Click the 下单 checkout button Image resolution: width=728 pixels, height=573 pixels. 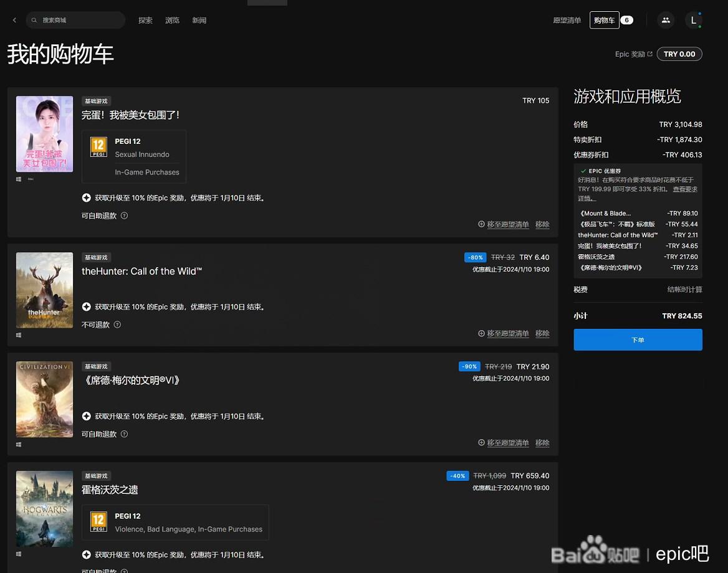638,339
